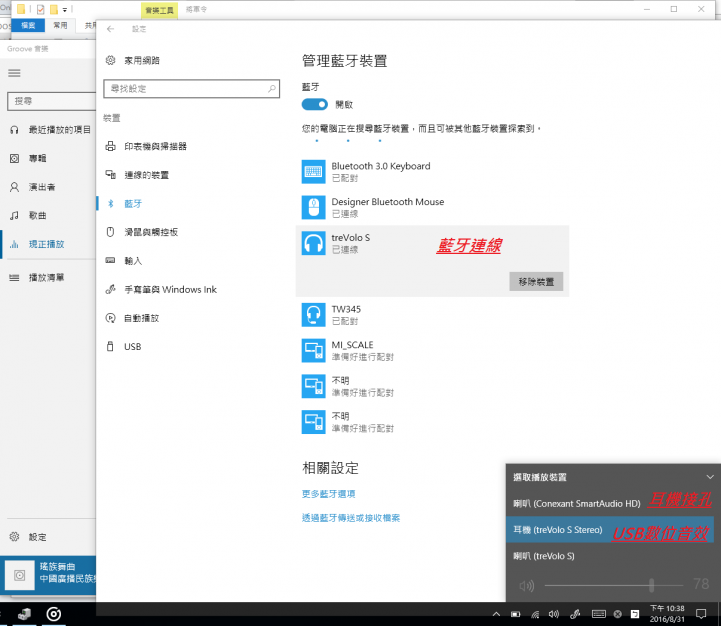Image resolution: width=721 pixels, height=626 pixels.
Task: Open Now Playing in Groove
Action: [46, 244]
